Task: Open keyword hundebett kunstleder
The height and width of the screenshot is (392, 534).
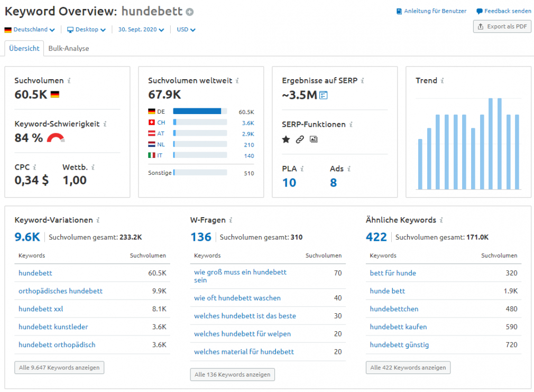Action: click(x=53, y=327)
